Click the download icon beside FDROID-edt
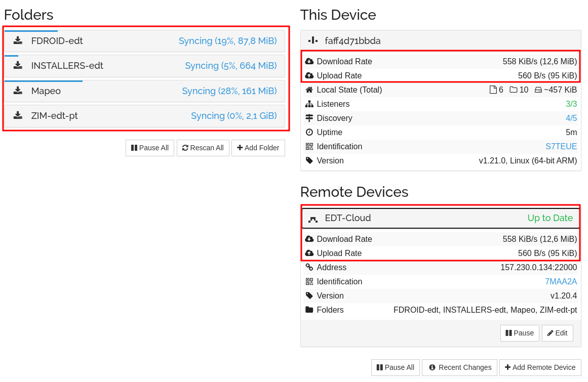588x382 pixels. coord(18,40)
